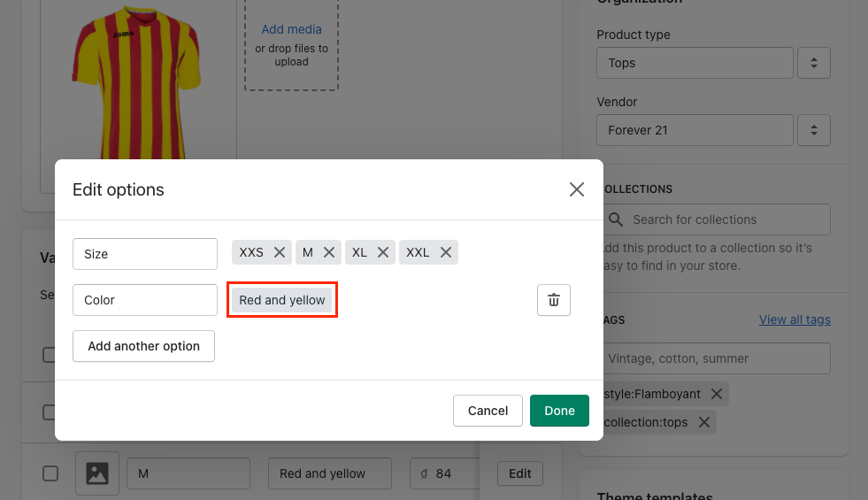This screenshot has width=868, height=500.
Task: Click the variant price field showing 84
Action: [445, 473]
